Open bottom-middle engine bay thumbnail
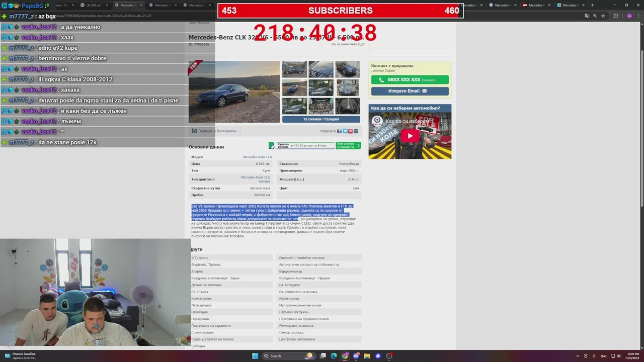 point(321,106)
